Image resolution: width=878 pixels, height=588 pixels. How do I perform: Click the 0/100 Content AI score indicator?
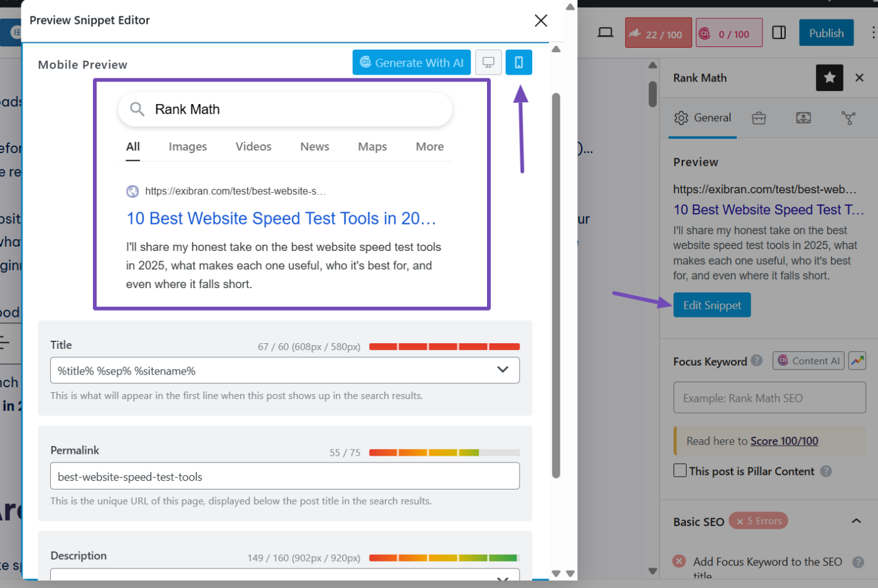coord(729,32)
